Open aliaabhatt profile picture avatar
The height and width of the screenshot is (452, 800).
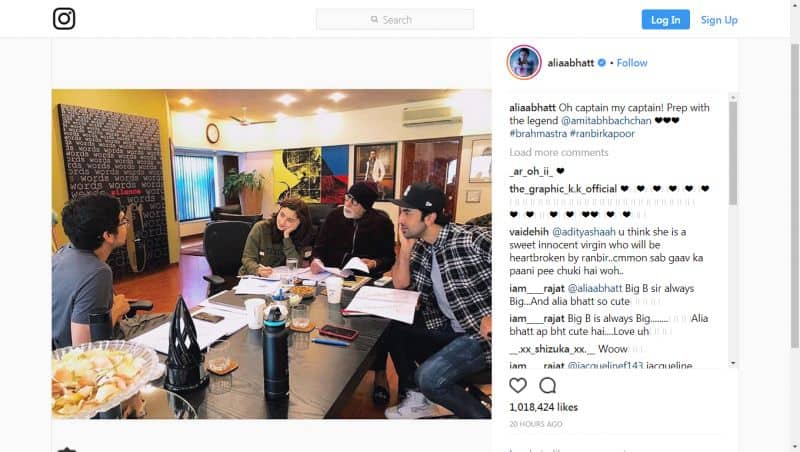(x=524, y=62)
